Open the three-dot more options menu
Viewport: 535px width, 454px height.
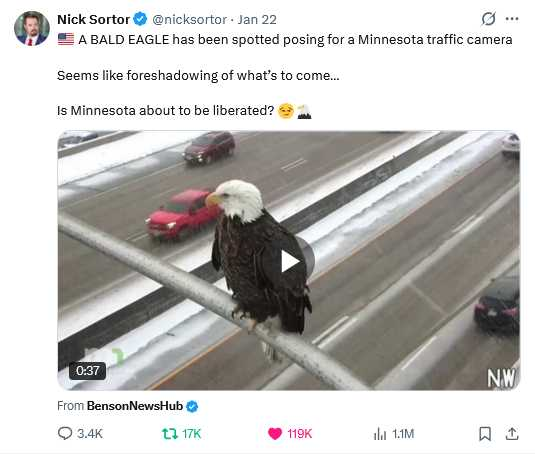512,19
